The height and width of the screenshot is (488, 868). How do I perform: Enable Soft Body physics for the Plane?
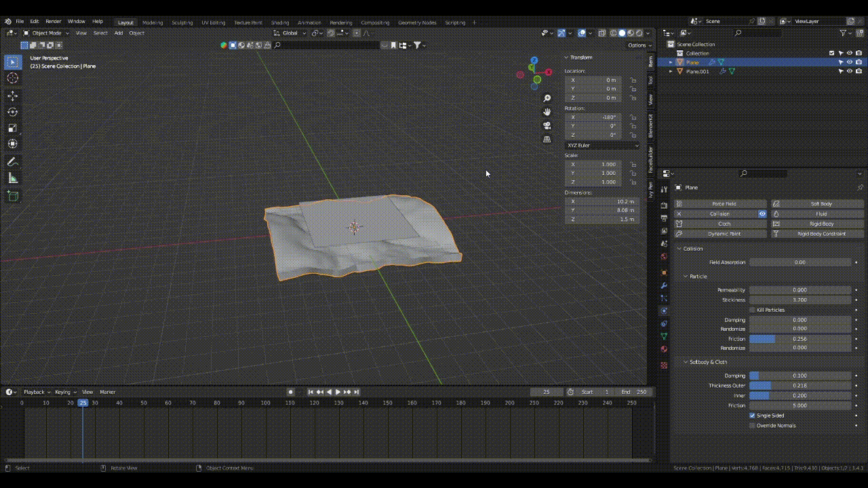click(x=823, y=203)
